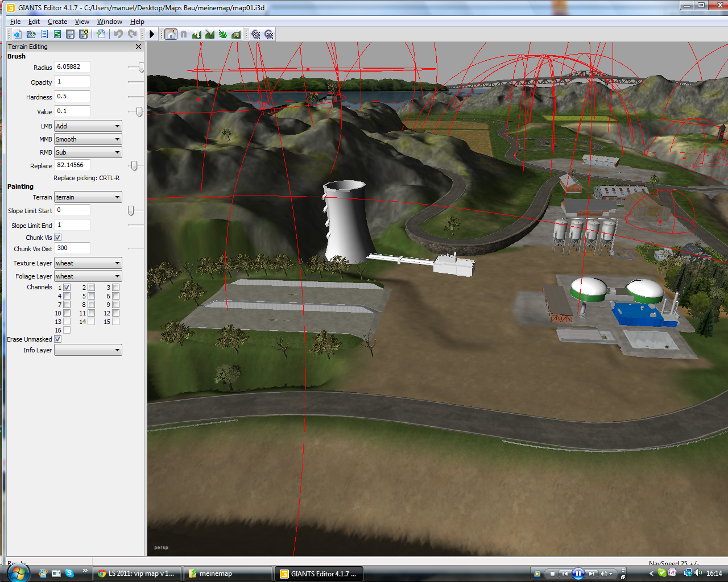The image size is (728, 582).
Task: Expand the quick launch overflow chevron
Action: pyautogui.click(x=85, y=571)
